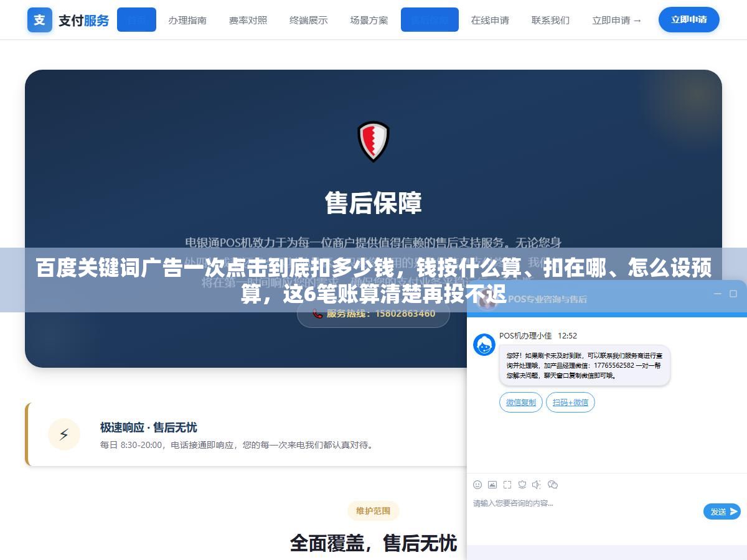This screenshot has height=560, width=747.
Task: Click the 全面覆盖，售后无忧 heading
Action: pos(374,543)
